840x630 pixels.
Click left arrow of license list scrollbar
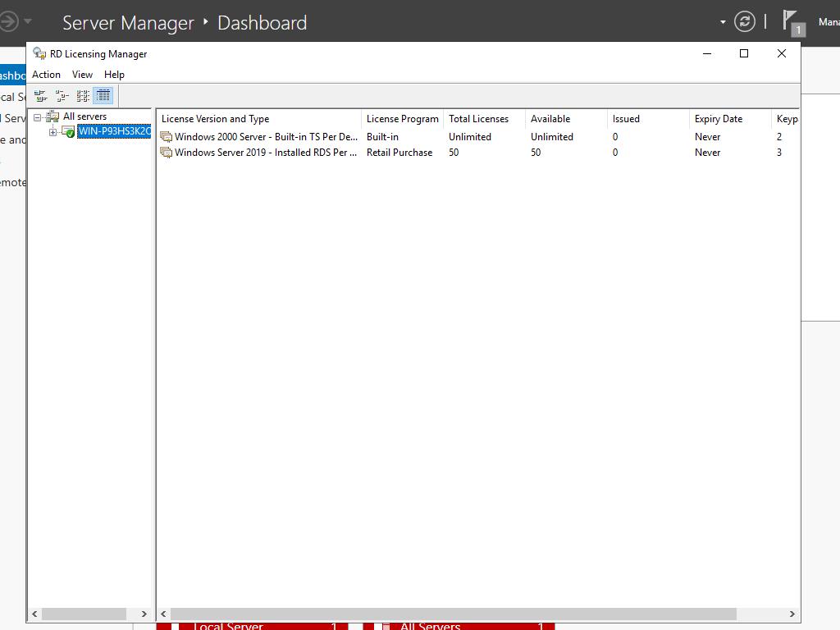click(x=164, y=614)
